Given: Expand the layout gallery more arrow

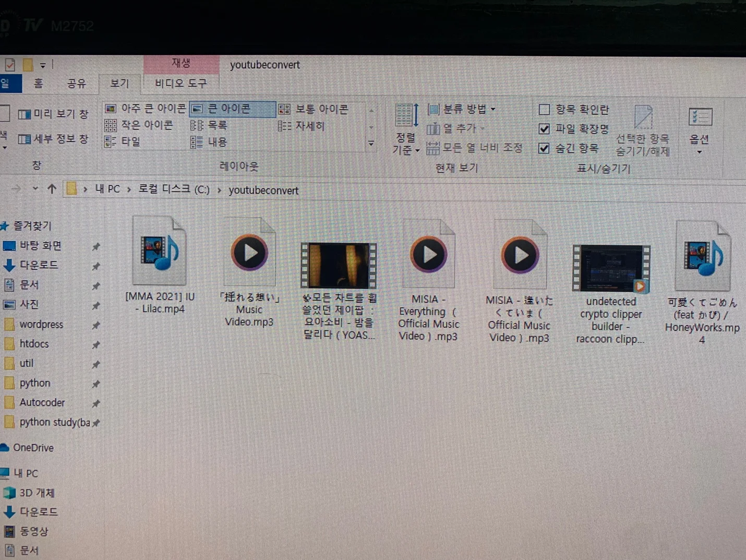Looking at the screenshot, I should [371, 143].
